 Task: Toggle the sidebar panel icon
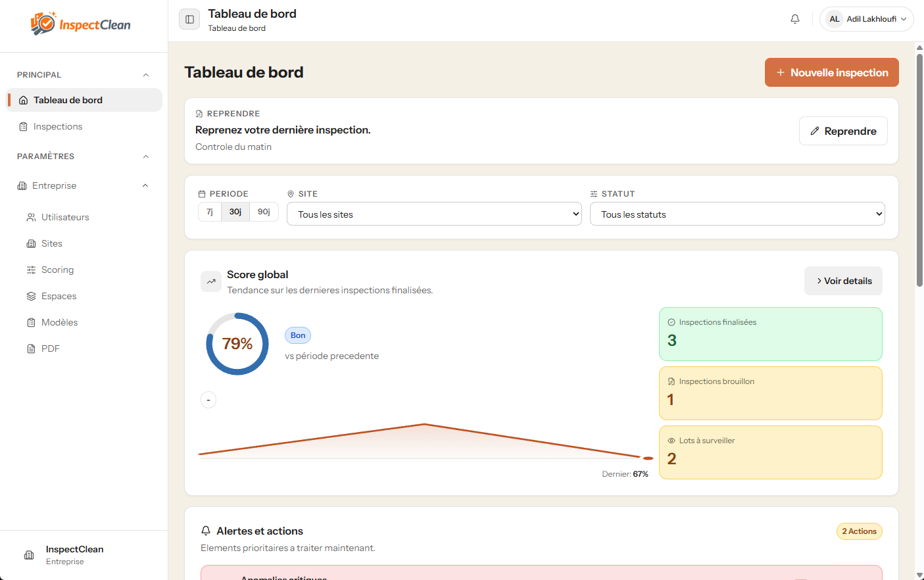(x=189, y=19)
